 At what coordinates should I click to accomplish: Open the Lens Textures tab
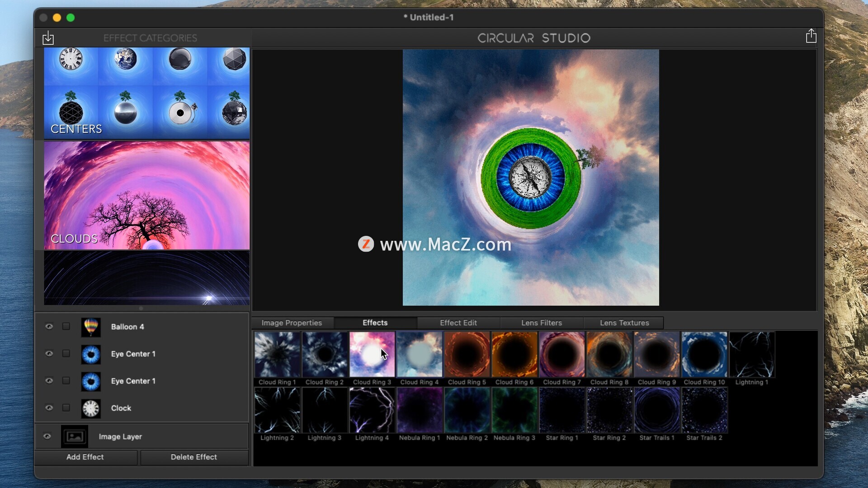[624, 323]
